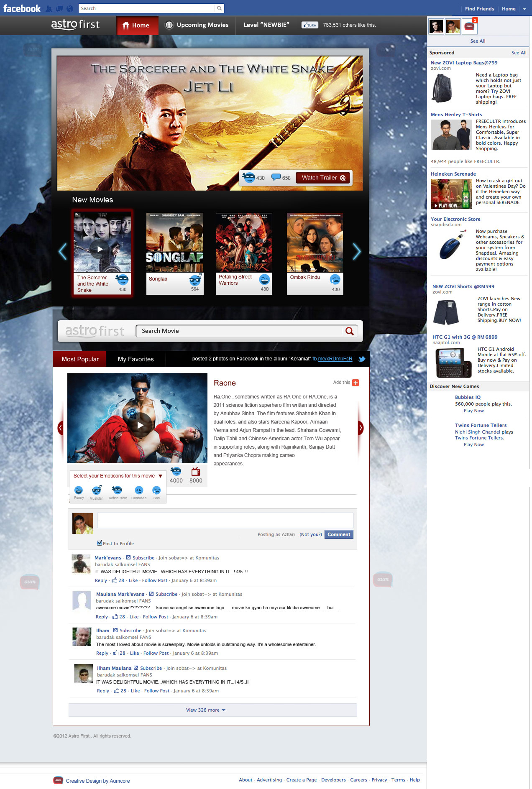
Task: Click Play Now under Twins Fortune Tellers
Action: click(473, 444)
